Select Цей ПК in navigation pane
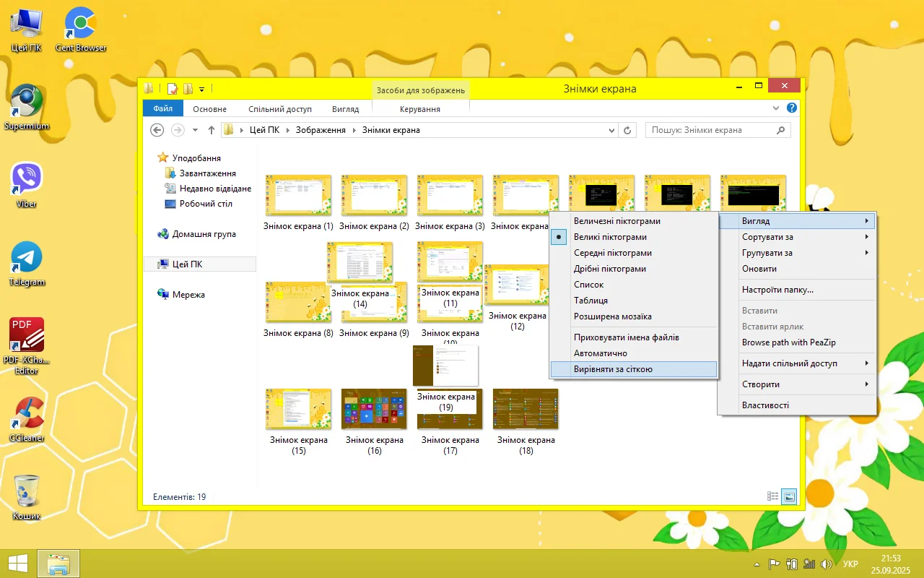Viewport: 924px width, 578px height. (187, 264)
